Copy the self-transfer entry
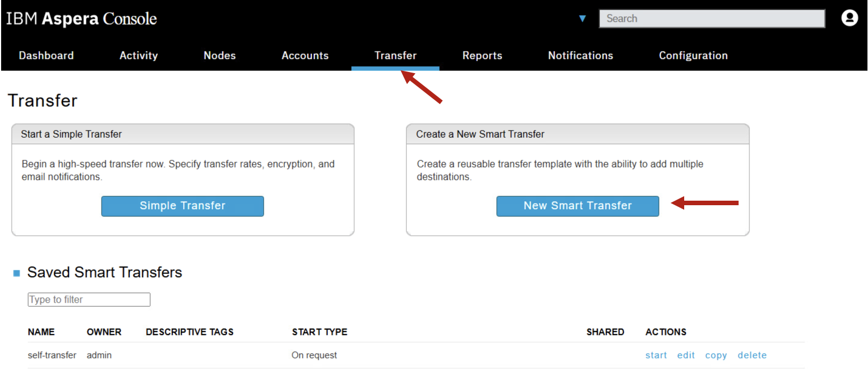The width and height of the screenshot is (868, 373). (716, 355)
